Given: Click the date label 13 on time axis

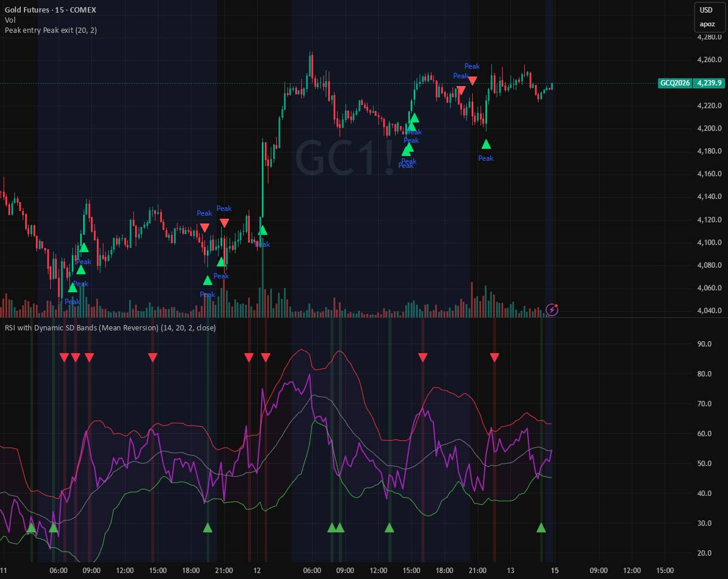Looking at the screenshot, I should coord(510,570).
